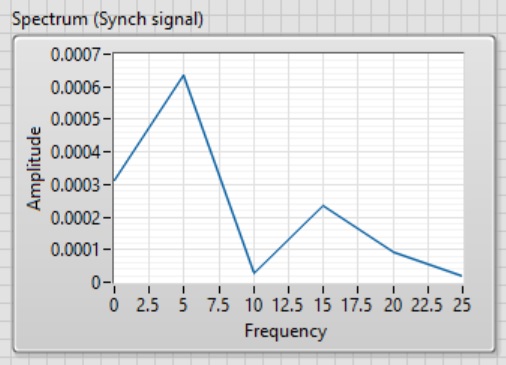506x365 pixels.
Task: Click the 0.0004 Y-axis marker
Action: point(75,152)
